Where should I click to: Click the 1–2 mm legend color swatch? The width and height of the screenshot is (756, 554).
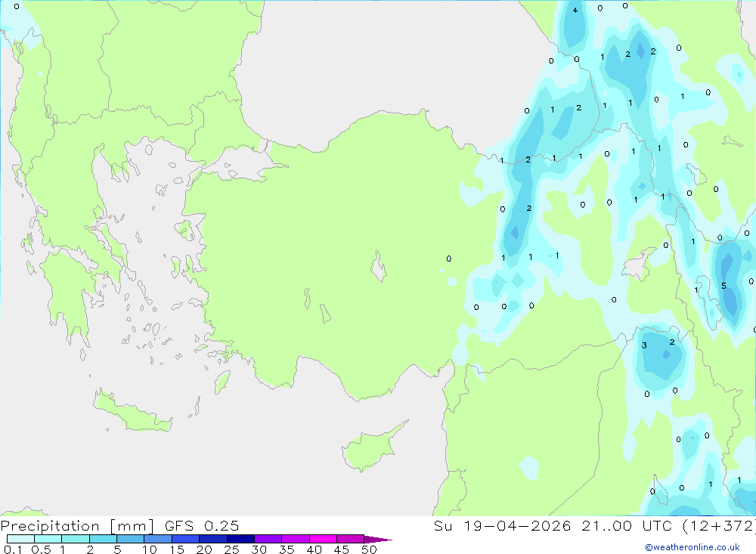click(76, 539)
